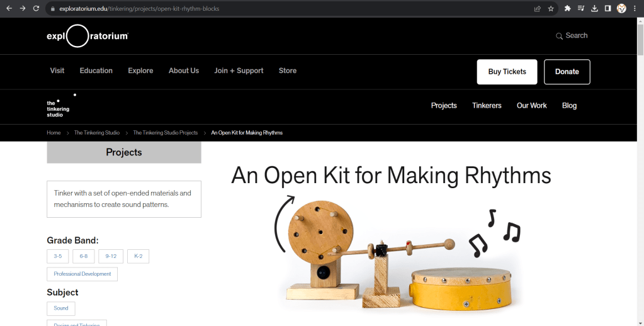Go to The Tinkering Studio Projects breadcrumb
644x326 pixels.
coord(166,133)
